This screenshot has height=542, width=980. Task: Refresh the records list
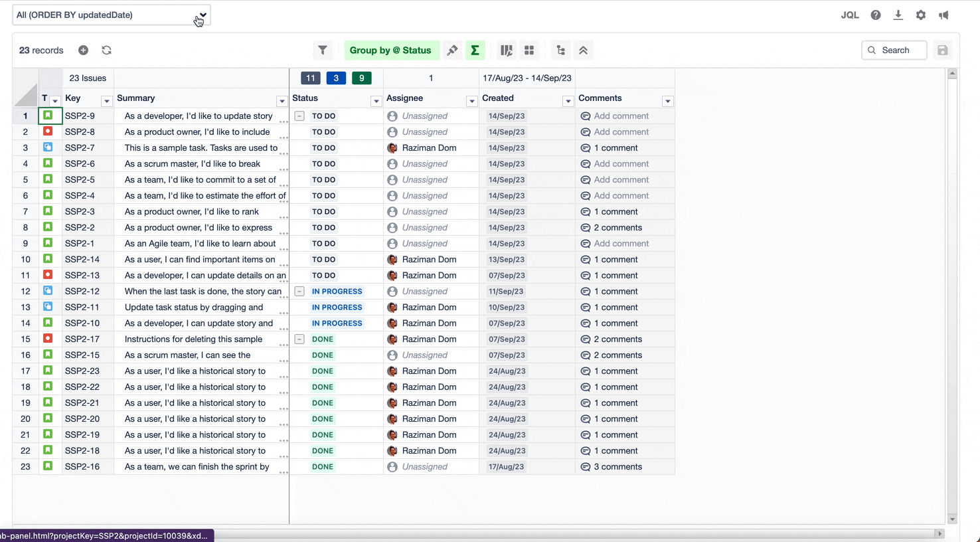coord(106,50)
